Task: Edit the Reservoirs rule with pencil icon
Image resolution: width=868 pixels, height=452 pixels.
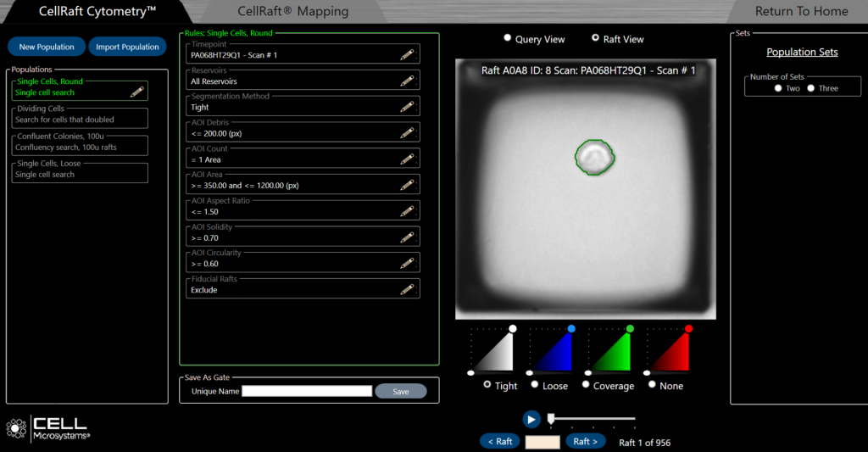Action: coord(407,81)
